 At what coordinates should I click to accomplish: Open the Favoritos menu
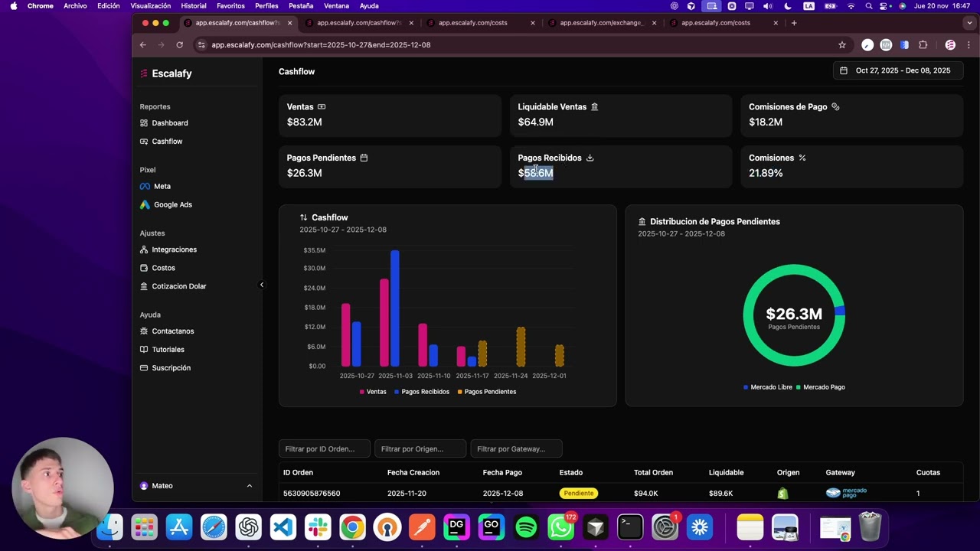click(x=230, y=5)
